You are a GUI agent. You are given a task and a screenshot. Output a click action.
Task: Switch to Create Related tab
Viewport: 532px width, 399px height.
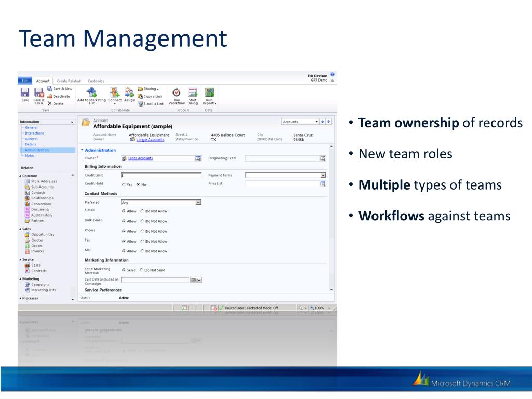point(69,81)
